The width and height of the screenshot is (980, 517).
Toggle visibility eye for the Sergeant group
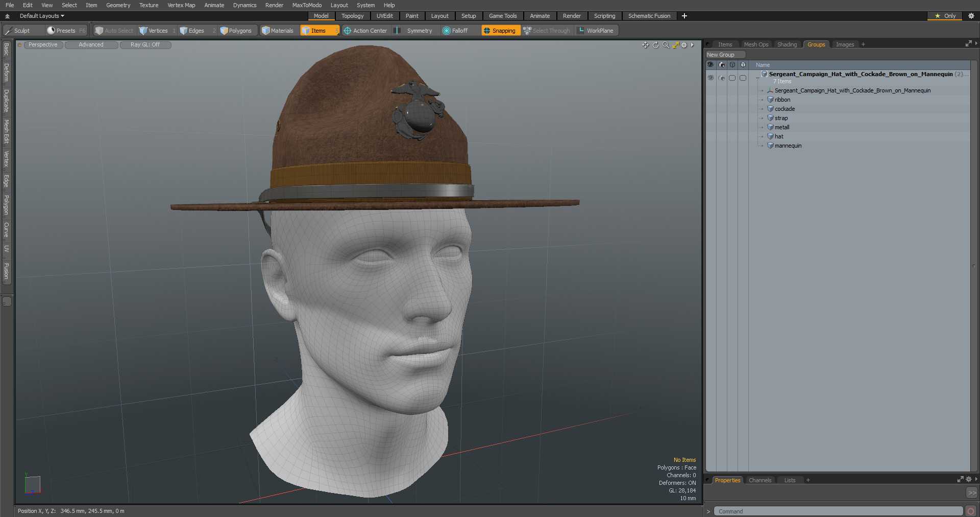[710, 78]
